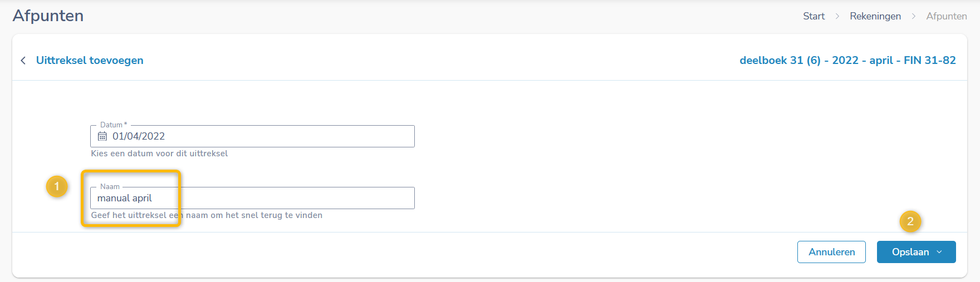Open the calendar icon in Datum field
This screenshot has height=282, width=980.
coord(102,136)
